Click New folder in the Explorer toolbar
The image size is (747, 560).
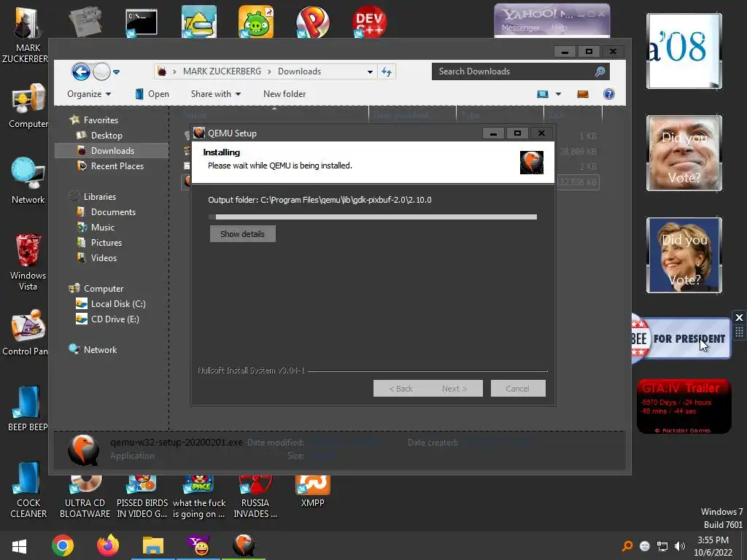[285, 94]
